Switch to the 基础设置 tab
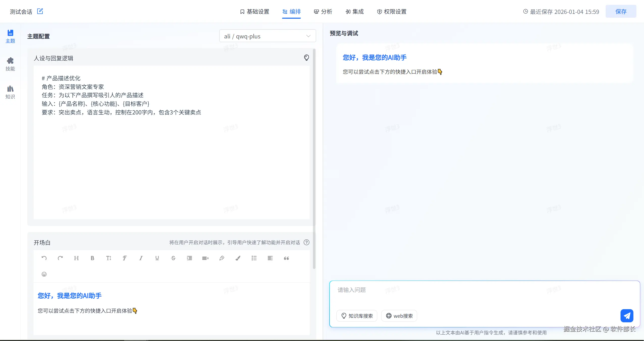Viewport: 644px width, 341px height. click(x=255, y=12)
